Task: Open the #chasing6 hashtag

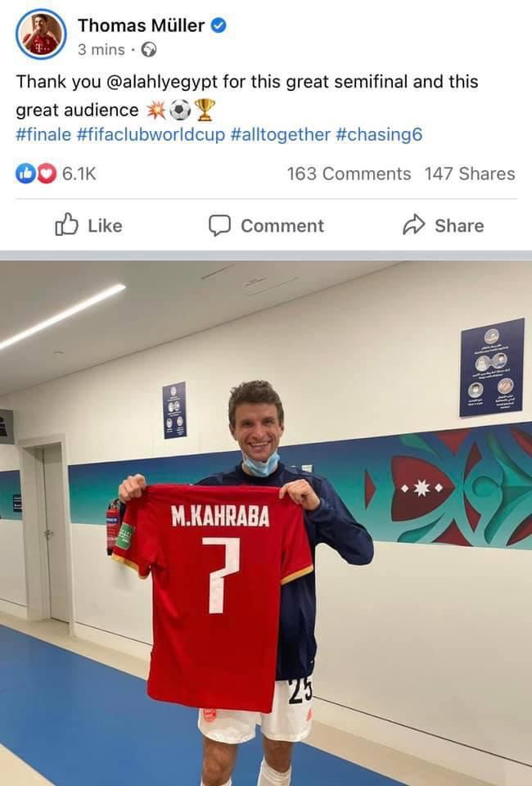Action: click(x=379, y=134)
